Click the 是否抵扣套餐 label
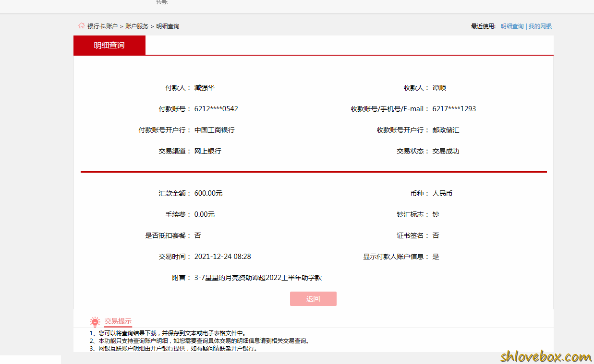This screenshot has height=364, width=594. tap(168, 235)
